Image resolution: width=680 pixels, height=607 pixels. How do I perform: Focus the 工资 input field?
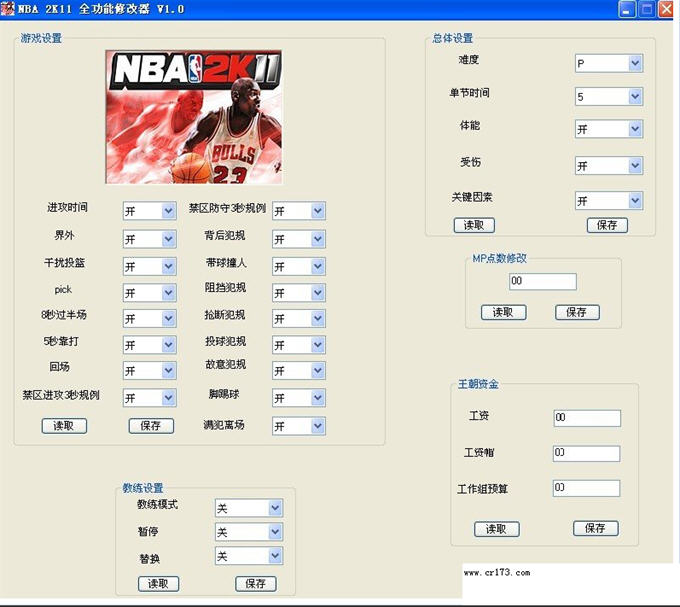pos(587,418)
